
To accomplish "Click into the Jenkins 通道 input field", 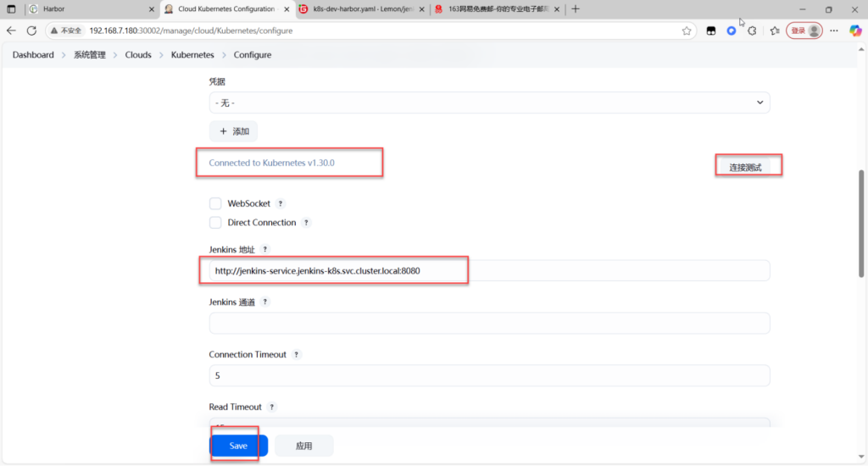I will pyautogui.click(x=489, y=323).
